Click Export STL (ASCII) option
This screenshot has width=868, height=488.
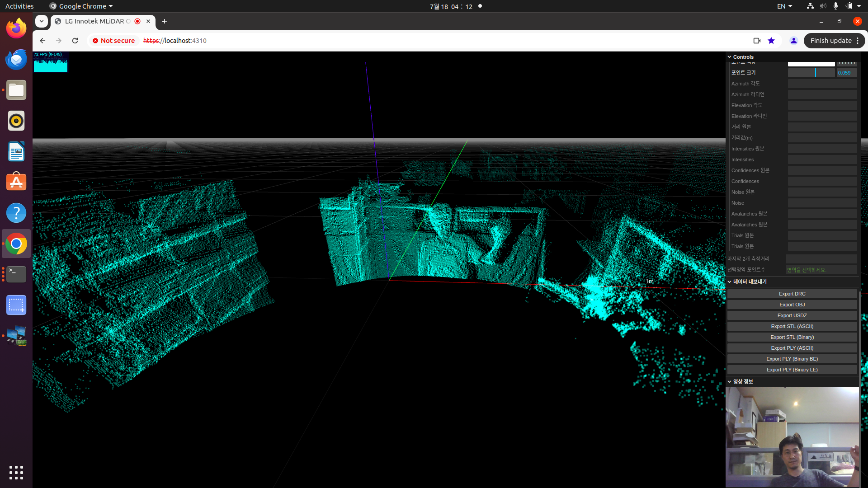point(792,326)
